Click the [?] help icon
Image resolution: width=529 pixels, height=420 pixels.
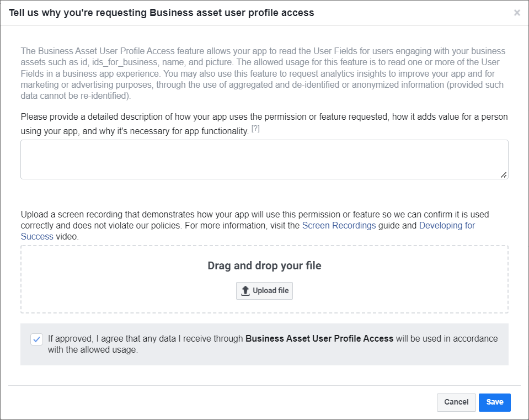[x=255, y=129]
